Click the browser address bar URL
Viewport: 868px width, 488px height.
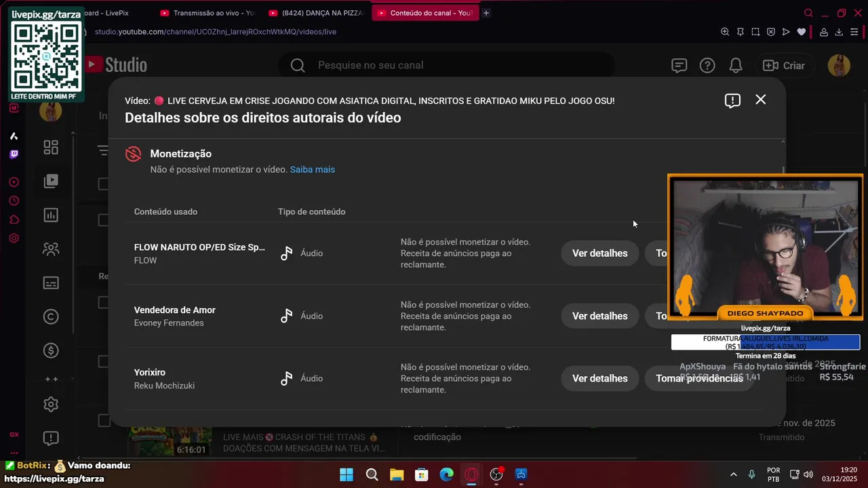click(x=216, y=32)
